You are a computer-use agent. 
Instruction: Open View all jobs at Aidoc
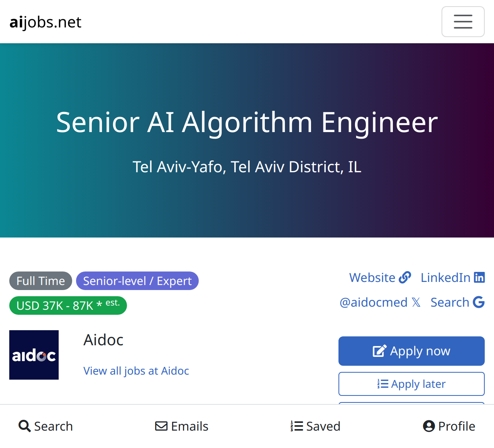[x=136, y=371]
